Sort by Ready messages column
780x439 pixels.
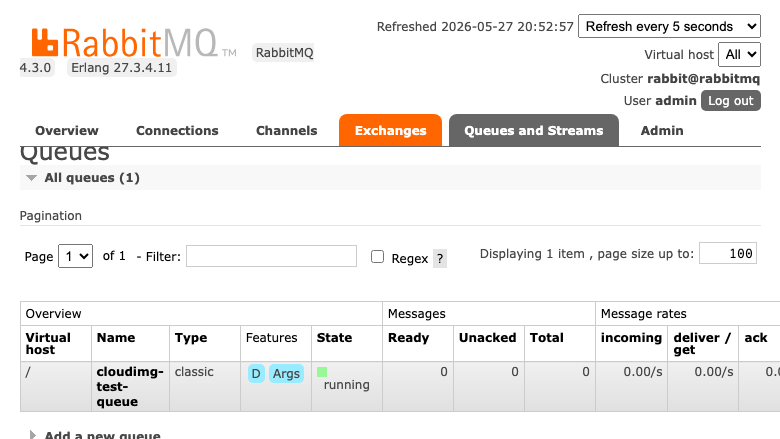click(x=408, y=338)
